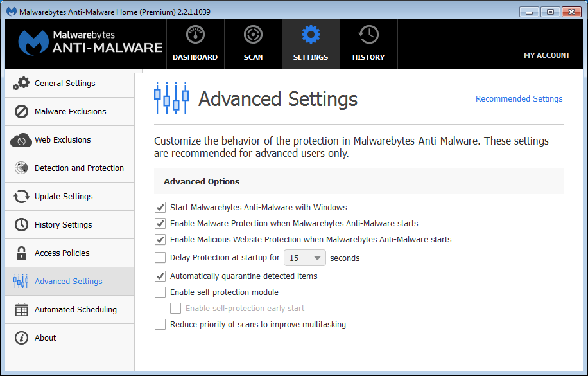Click the History Settings clock icon
The height and width of the screenshot is (376, 588).
click(x=21, y=224)
